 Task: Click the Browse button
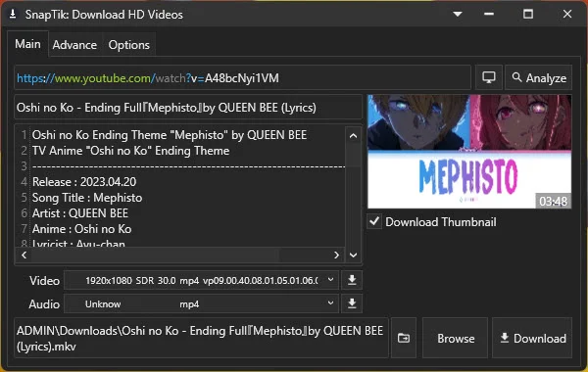point(456,339)
